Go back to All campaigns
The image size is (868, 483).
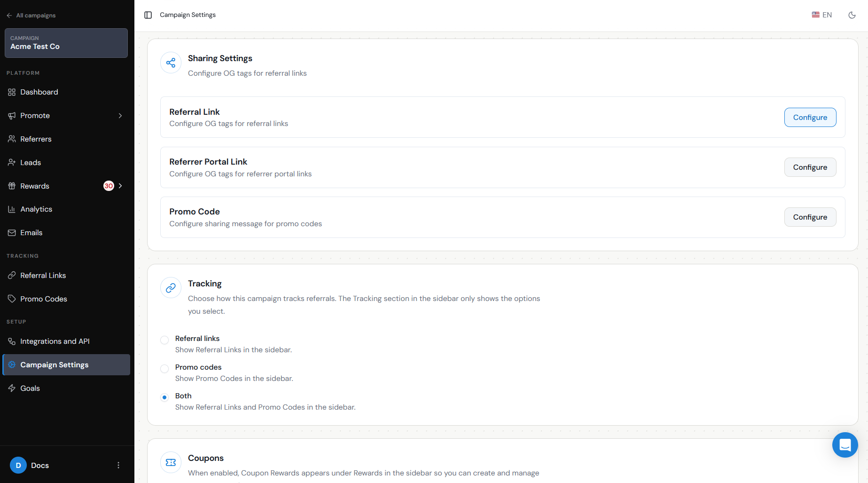tap(31, 16)
